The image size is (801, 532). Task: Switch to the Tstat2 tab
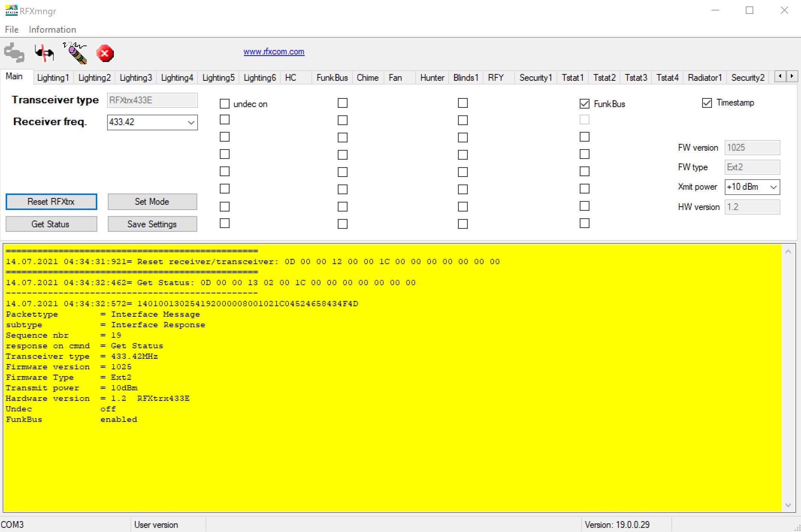604,78
